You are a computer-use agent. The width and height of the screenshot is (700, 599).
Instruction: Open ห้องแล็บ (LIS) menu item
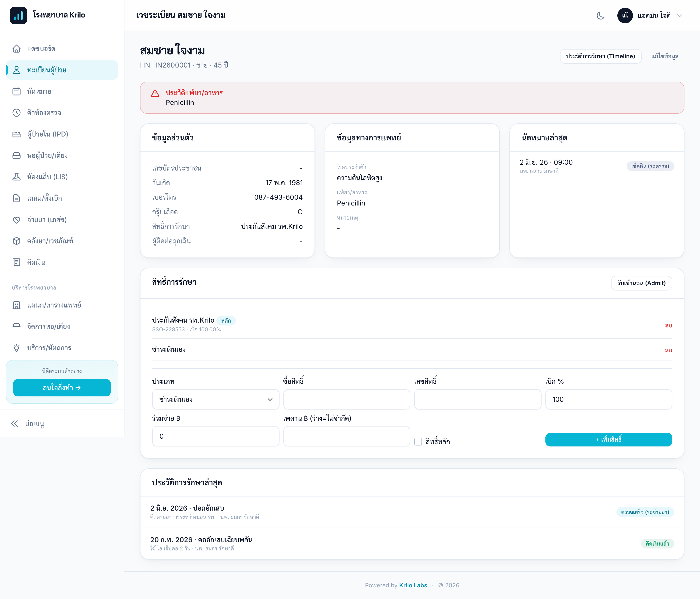62,177
